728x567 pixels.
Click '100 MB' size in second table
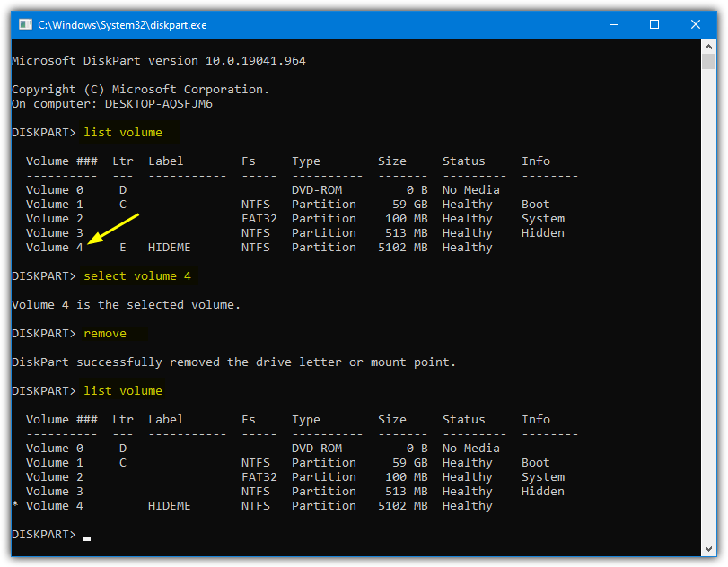407,477
